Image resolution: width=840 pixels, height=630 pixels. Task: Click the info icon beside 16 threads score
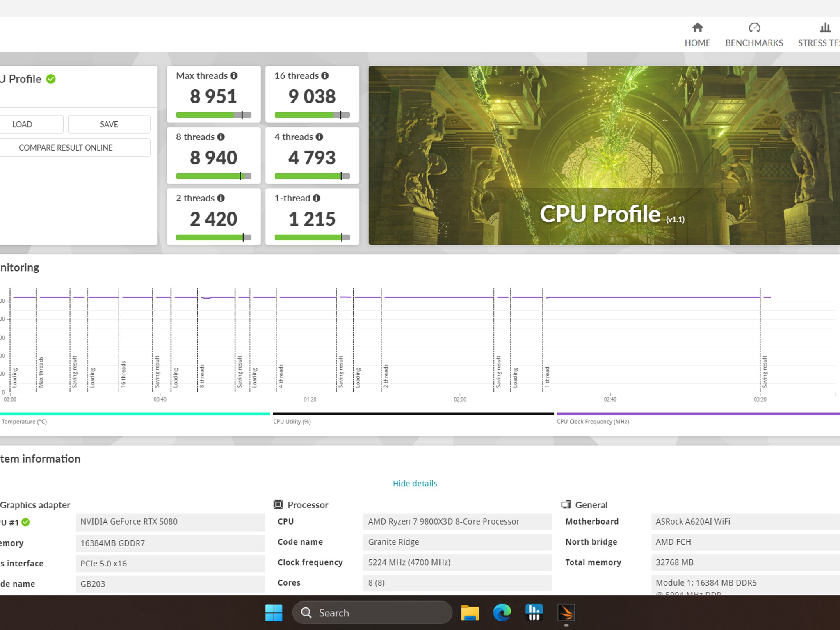(x=325, y=76)
